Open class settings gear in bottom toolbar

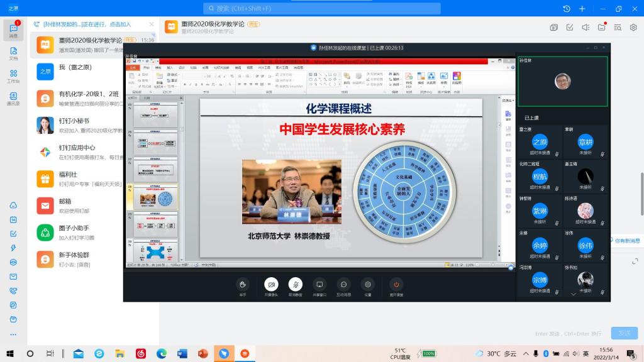[368, 285]
